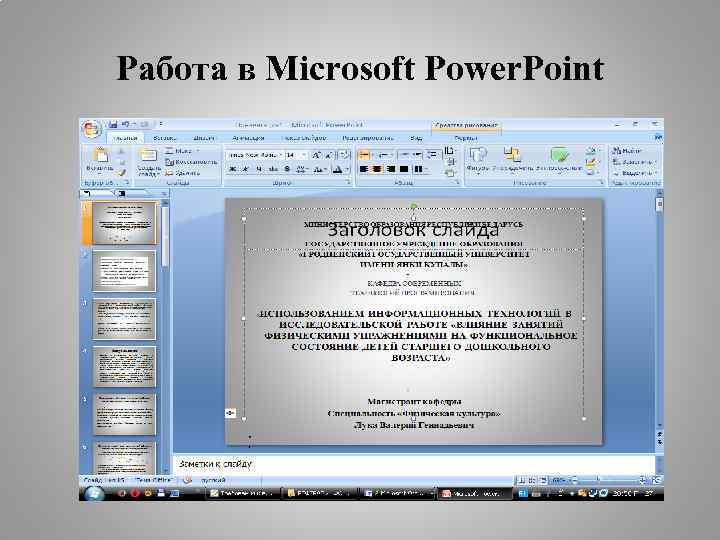The width and height of the screenshot is (720, 540).
Task: Switch to Format (Формат) contextual tab
Action: (465, 138)
